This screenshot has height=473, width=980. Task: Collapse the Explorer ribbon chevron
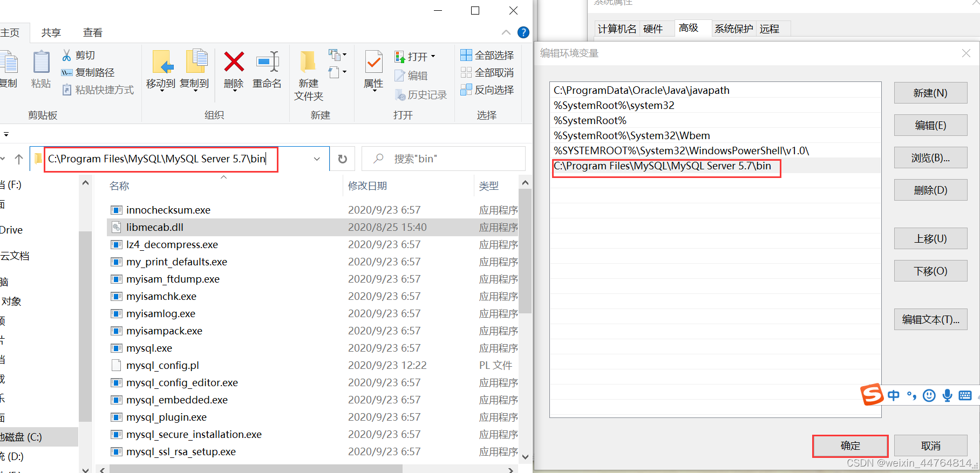[x=506, y=32]
